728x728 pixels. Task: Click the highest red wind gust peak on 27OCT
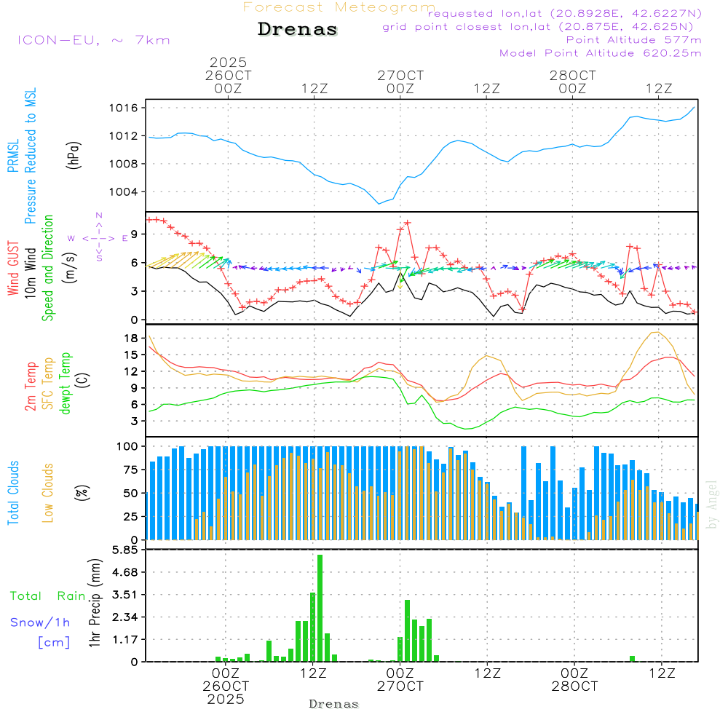(408, 223)
